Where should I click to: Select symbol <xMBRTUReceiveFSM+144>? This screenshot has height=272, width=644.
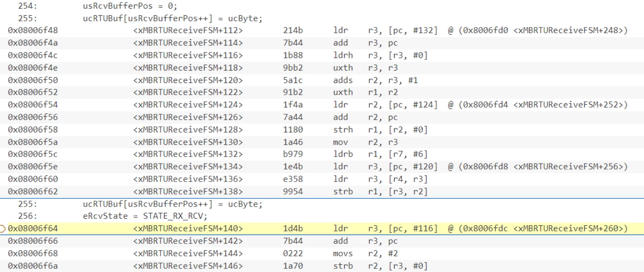pos(188,254)
